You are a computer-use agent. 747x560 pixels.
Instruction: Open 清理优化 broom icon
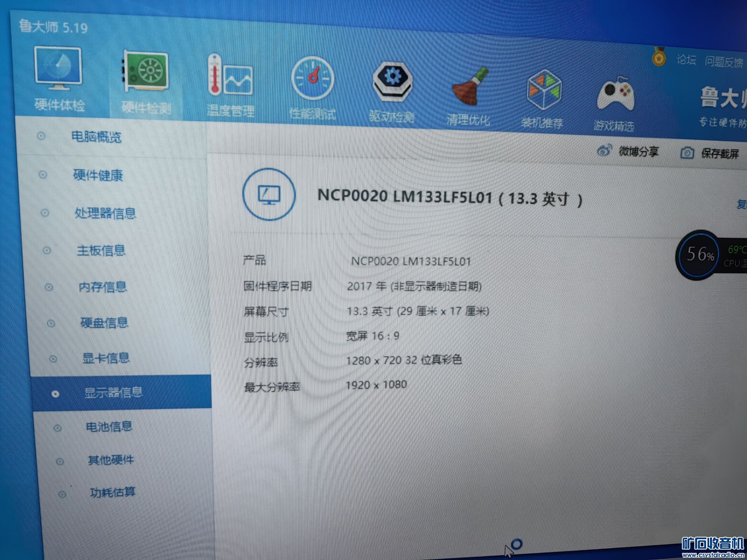click(x=470, y=87)
